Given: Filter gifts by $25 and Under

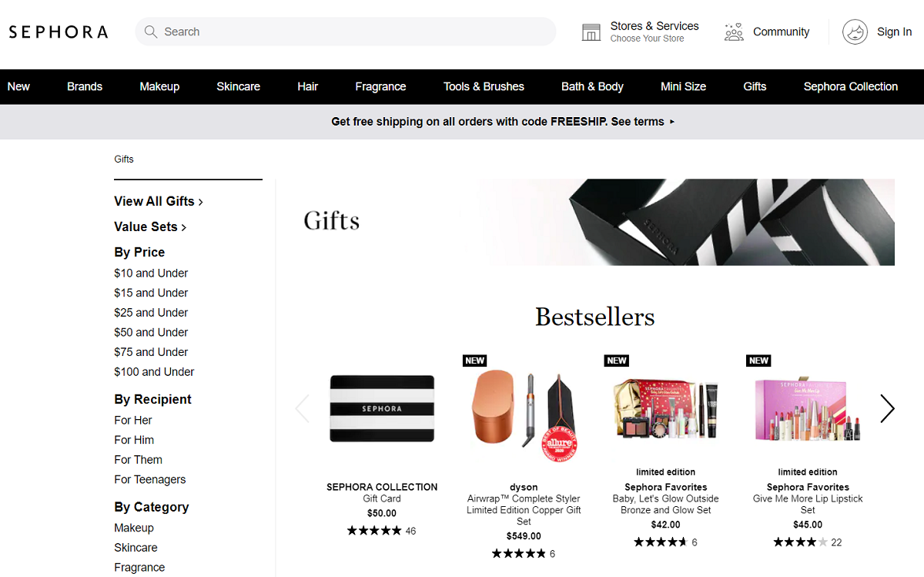Looking at the screenshot, I should pos(151,312).
